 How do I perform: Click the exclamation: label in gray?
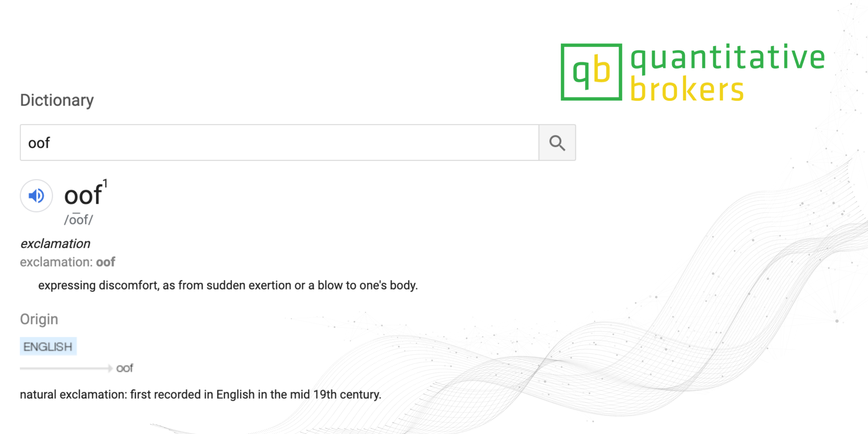click(x=56, y=262)
